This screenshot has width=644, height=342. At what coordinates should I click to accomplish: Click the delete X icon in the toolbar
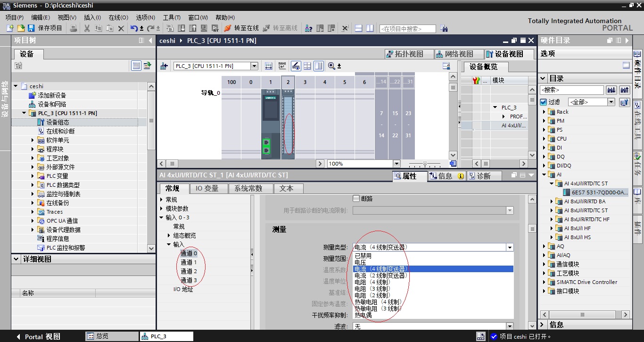(x=121, y=28)
